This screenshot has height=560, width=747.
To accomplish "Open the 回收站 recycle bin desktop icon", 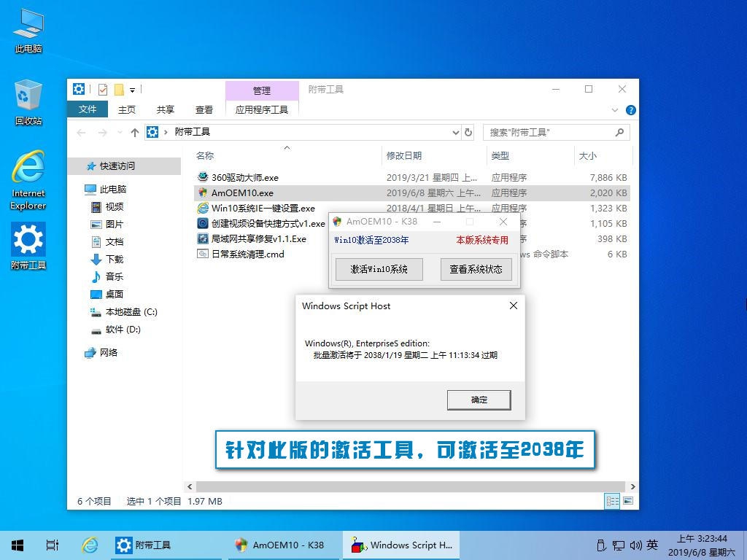I will click(x=28, y=102).
